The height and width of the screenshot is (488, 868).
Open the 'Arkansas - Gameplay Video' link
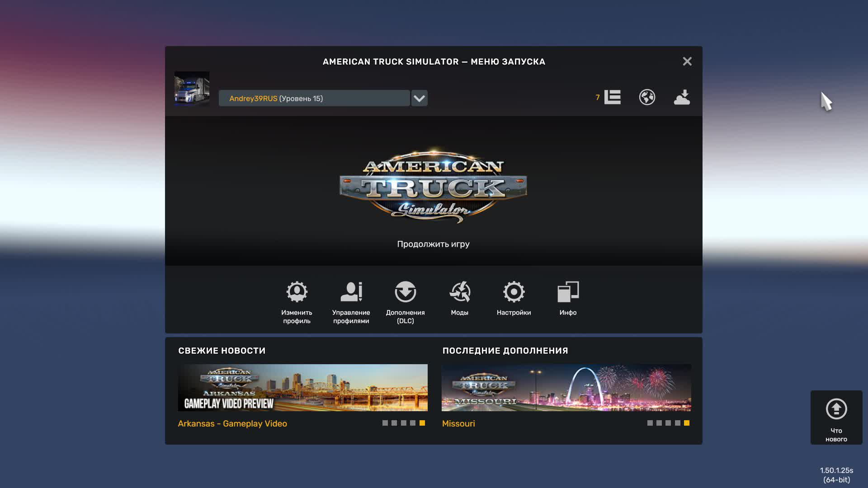click(x=232, y=423)
